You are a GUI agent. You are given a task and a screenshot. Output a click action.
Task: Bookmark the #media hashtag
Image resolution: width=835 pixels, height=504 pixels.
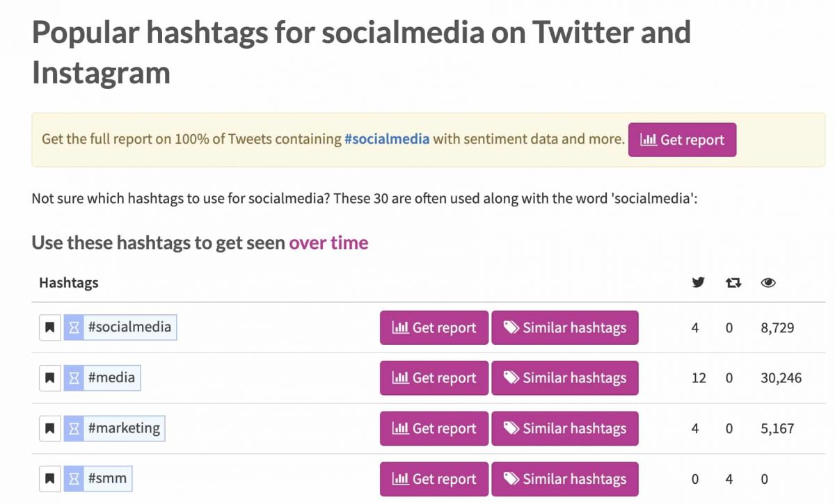[x=49, y=378]
